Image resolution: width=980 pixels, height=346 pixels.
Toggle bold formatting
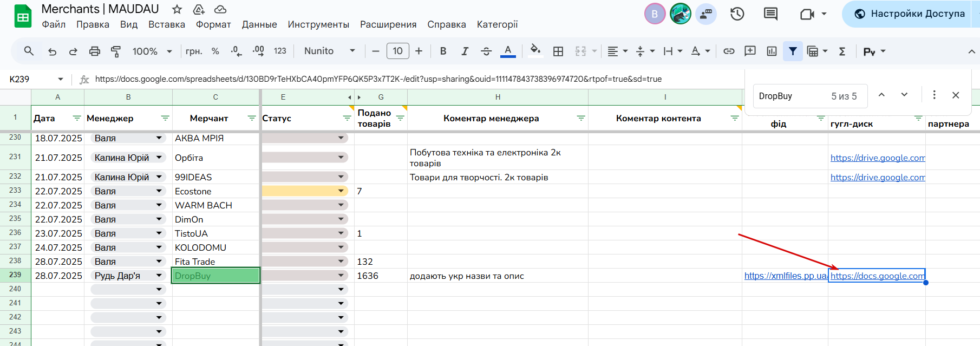click(x=443, y=51)
